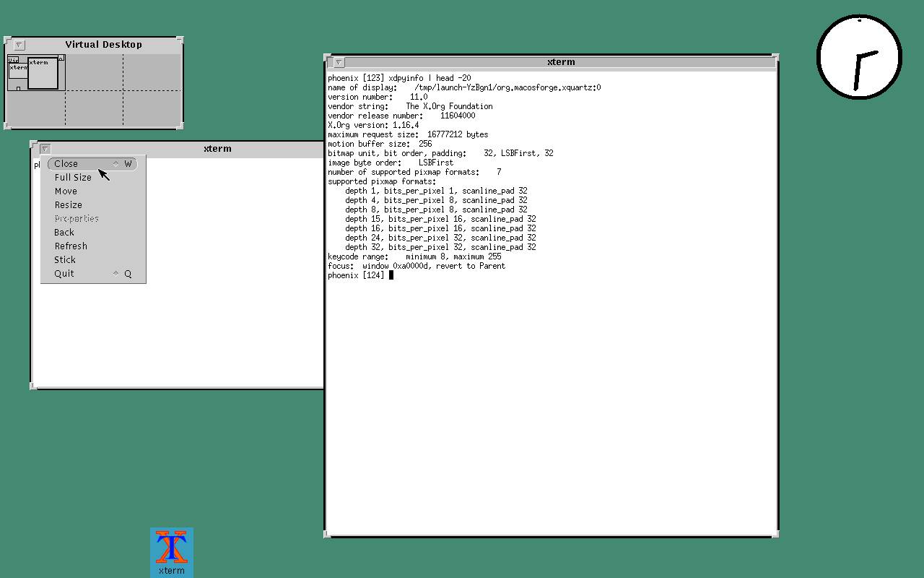Screen dimensions: 924x578
Task: Click the 'image byte order: LSBFirst' line
Action: click(391, 163)
